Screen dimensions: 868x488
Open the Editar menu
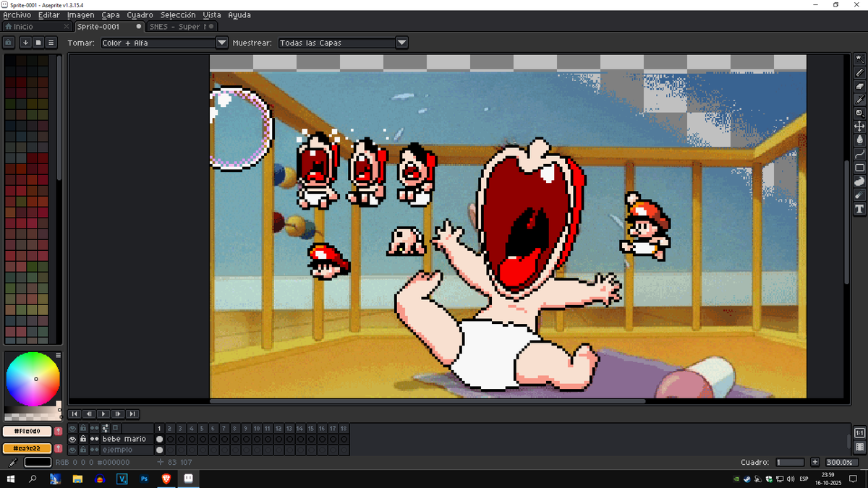point(49,14)
